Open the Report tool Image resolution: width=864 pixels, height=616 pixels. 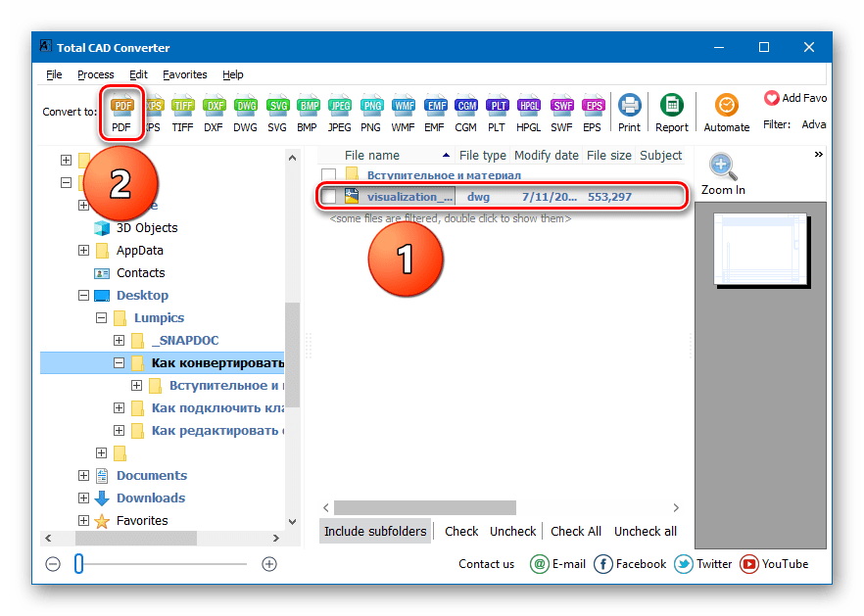(x=672, y=114)
